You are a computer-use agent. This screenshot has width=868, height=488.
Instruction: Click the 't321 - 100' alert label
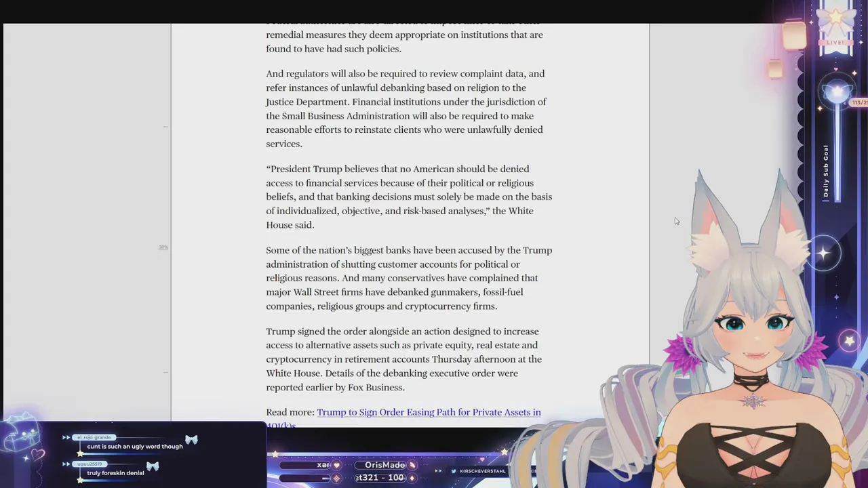(x=380, y=478)
